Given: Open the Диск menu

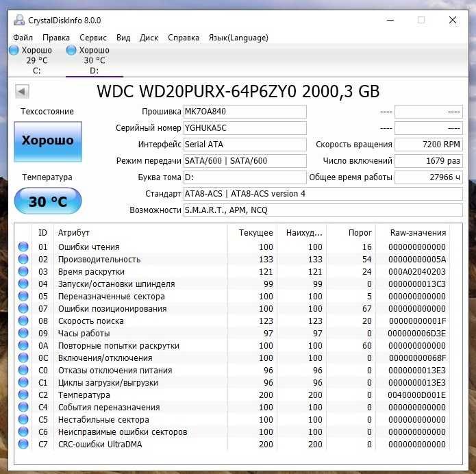Looking at the screenshot, I should pyautogui.click(x=149, y=38).
